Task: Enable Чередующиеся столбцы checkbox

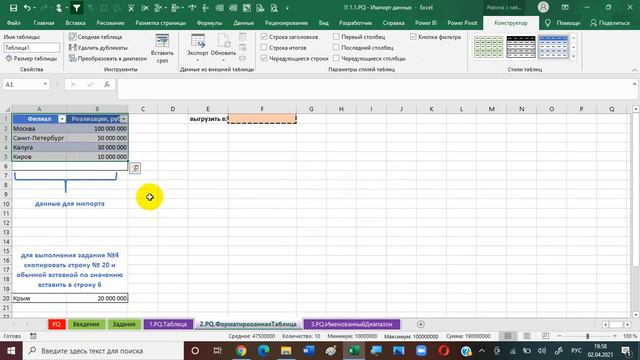Action: pyautogui.click(x=336, y=58)
